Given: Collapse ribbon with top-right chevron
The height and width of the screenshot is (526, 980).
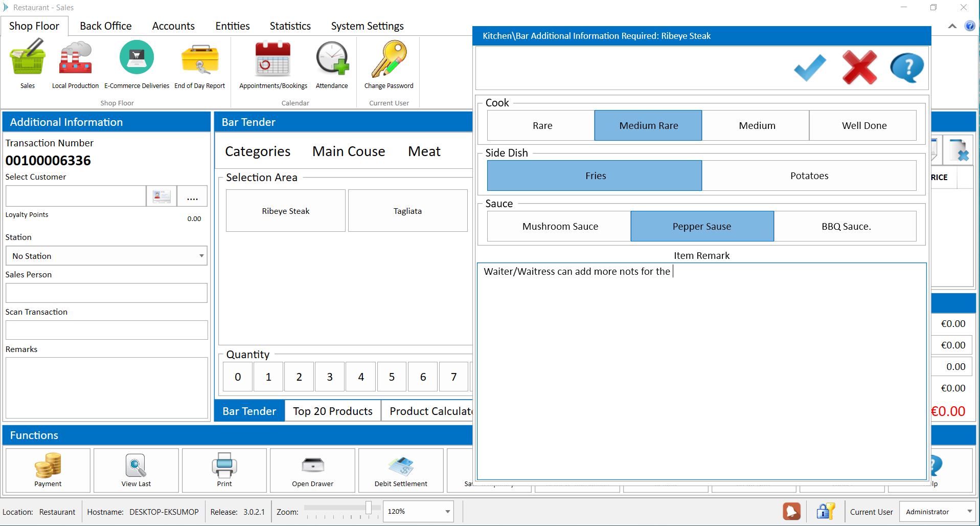Looking at the screenshot, I should click(x=952, y=26).
